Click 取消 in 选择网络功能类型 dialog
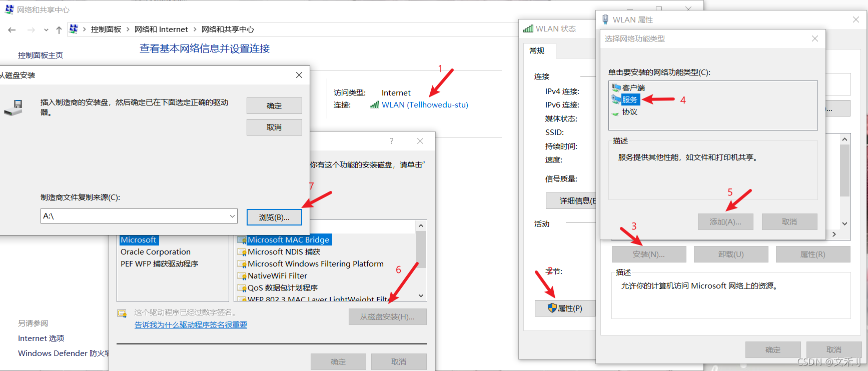This screenshot has width=868, height=371. click(789, 222)
